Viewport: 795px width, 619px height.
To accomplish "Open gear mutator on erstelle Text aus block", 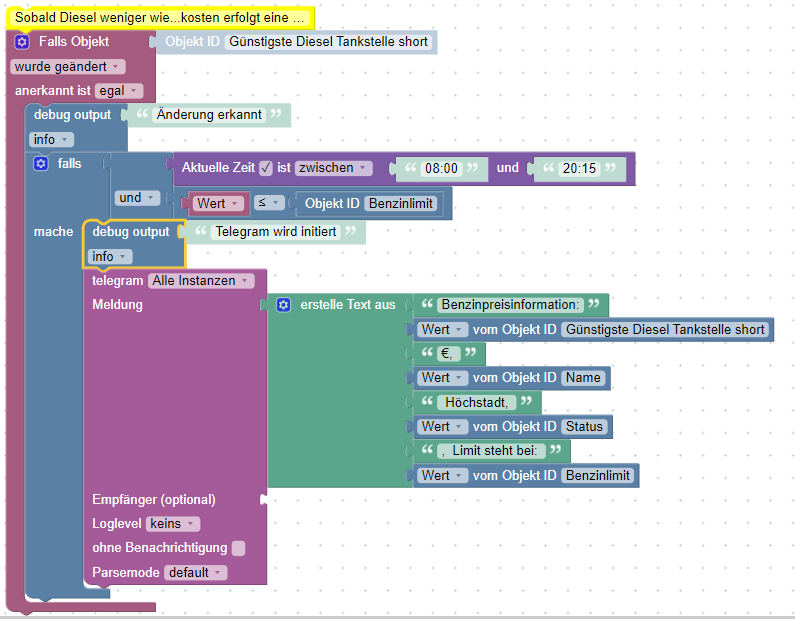I will (283, 305).
